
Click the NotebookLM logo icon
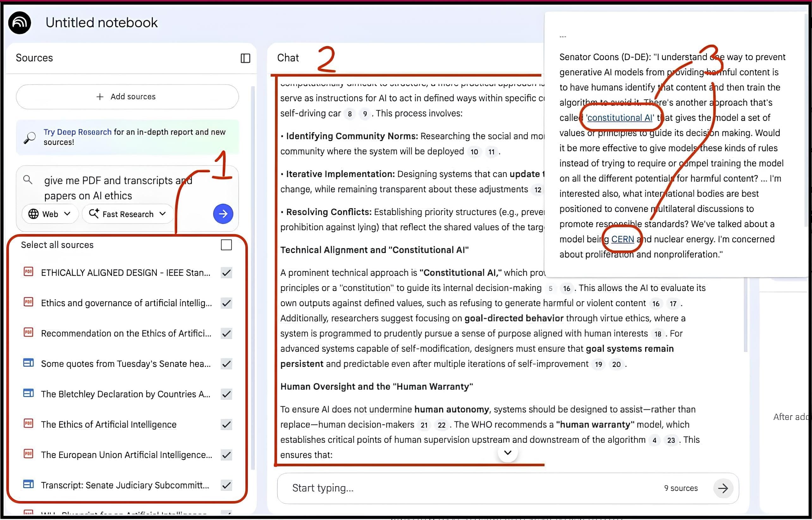(x=20, y=23)
